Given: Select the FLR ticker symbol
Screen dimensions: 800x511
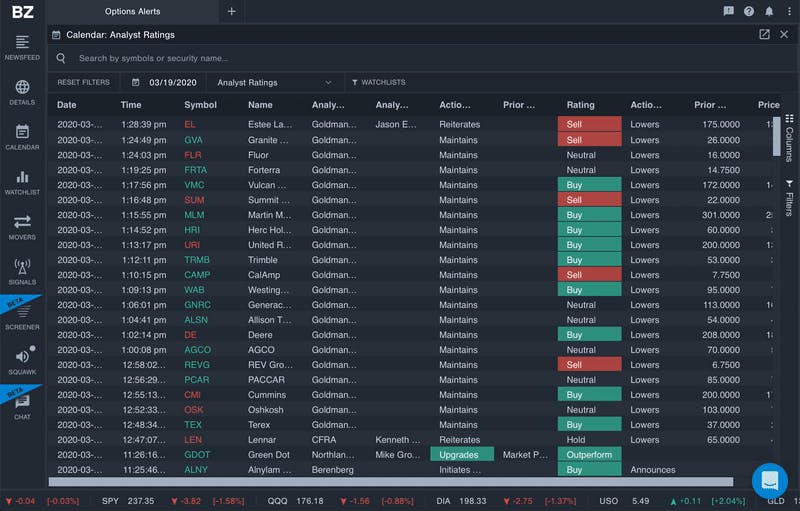Looking at the screenshot, I should point(193,155).
